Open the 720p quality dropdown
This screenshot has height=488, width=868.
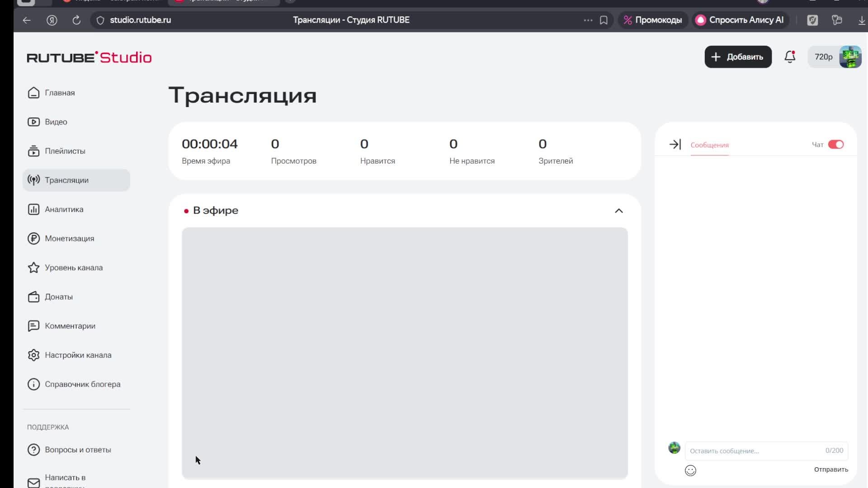824,56
